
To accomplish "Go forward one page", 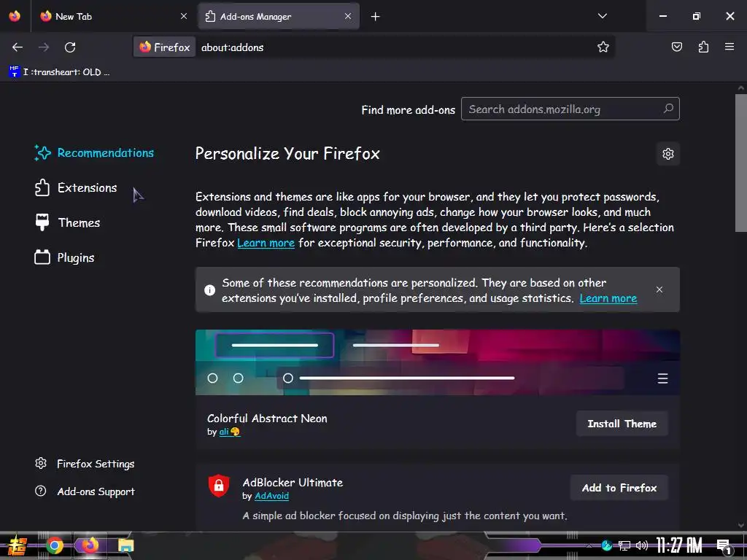I will coord(44,47).
